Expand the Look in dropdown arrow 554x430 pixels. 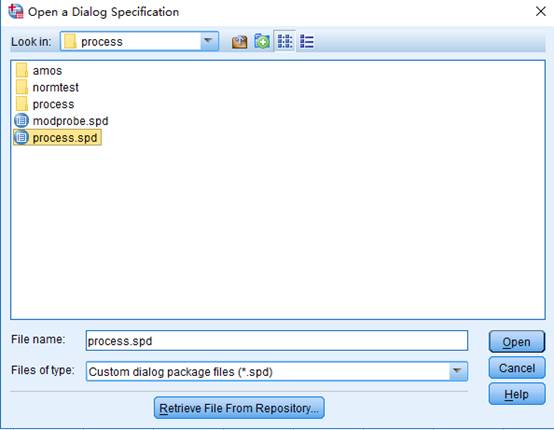209,41
